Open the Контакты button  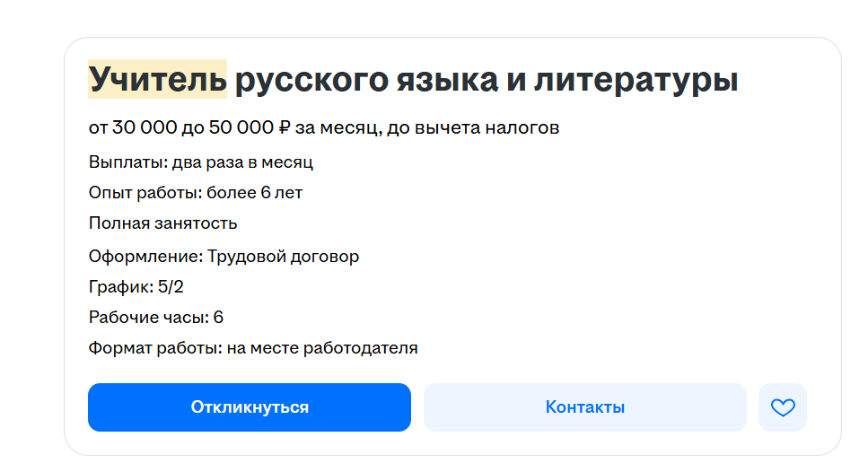pyautogui.click(x=584, y=407)
